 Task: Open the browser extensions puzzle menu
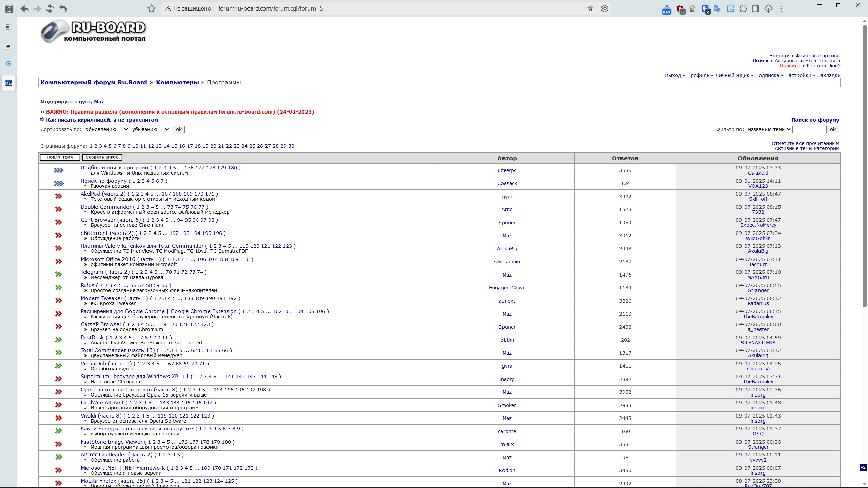743,9
